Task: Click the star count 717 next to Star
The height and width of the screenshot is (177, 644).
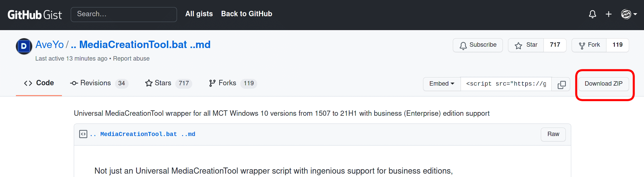Action: click(555, 45)
